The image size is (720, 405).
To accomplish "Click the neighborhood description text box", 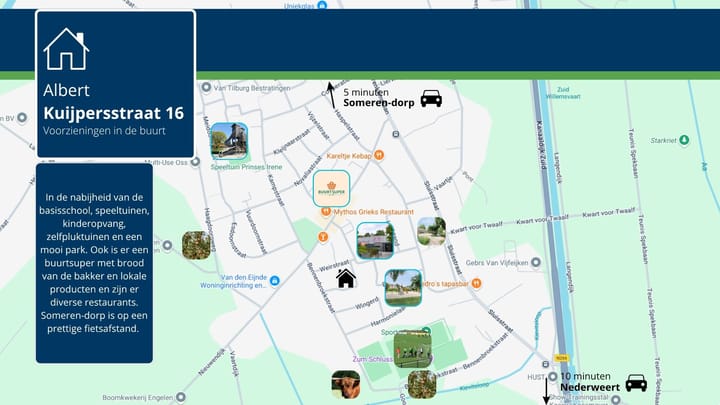I will (x=94, y=262).
